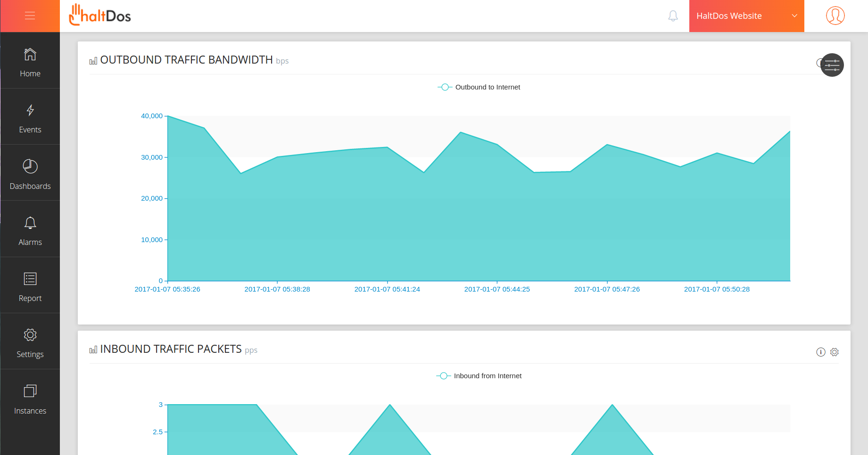This screenshot has width=868, height=455.
Task: Click bar chart icon beside Inbound Traffic Packets
Action: (x=93, y=350)
